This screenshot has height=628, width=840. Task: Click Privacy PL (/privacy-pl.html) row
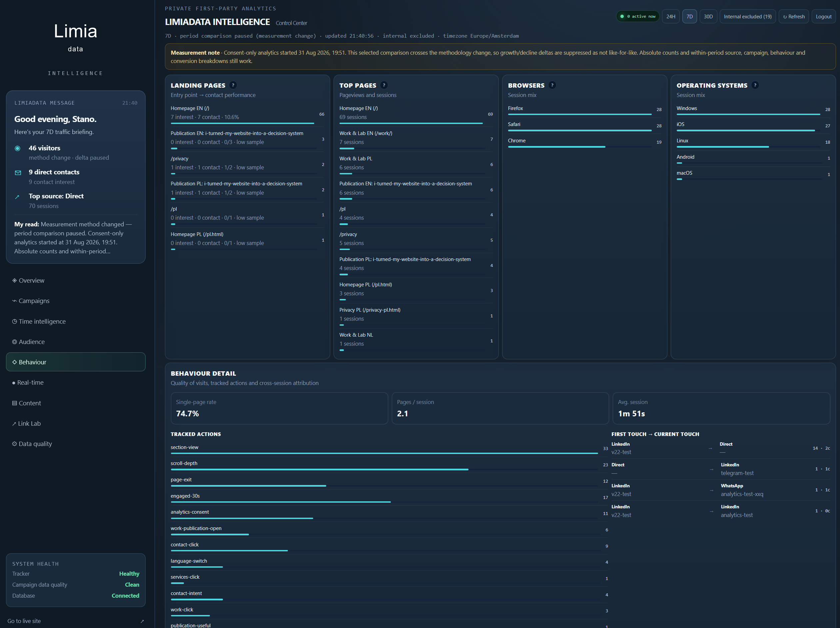coord(416,316)
